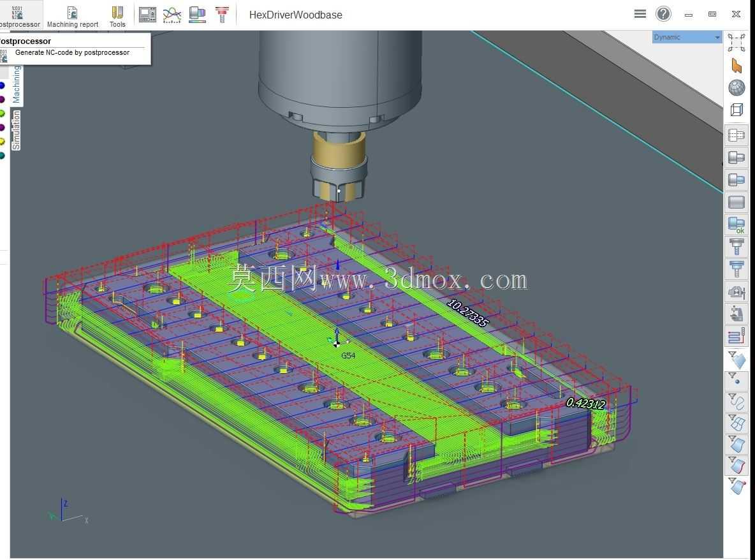Toggle dashed wireframe part display
Screen dimensions: 755x560
[737, 135]
